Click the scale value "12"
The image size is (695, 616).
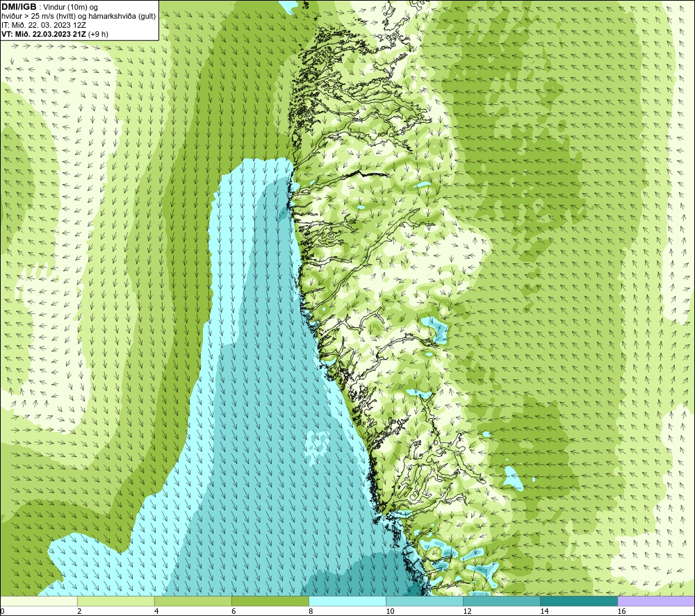click(x=467, y=612)
